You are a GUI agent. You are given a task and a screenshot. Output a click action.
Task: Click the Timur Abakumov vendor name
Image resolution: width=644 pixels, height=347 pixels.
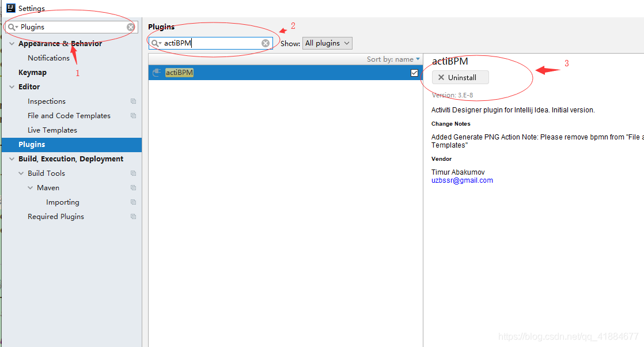(x=458, y=172)
